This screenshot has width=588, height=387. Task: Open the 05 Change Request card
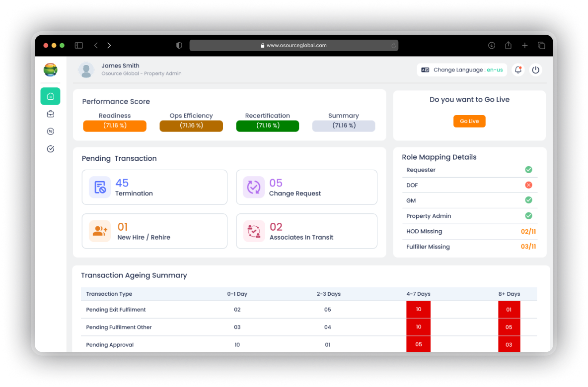click(x=307, y=188)
